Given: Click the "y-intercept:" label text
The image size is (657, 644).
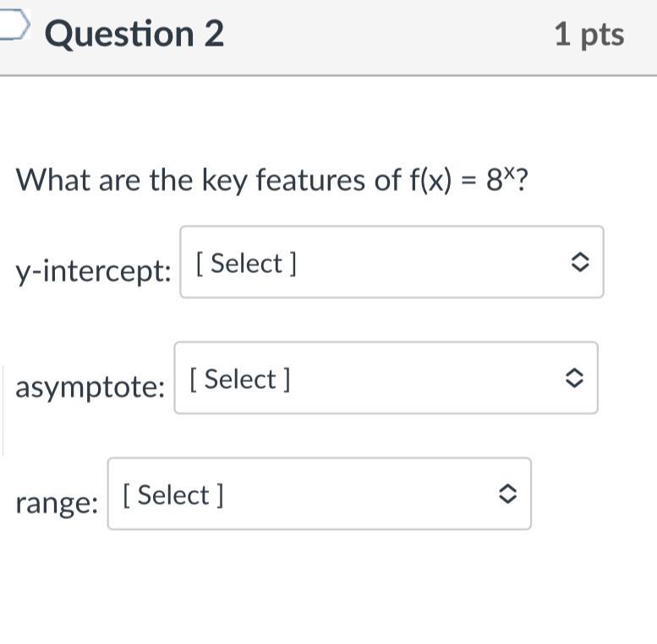Looking at the screenshot, I should [93, 271].
